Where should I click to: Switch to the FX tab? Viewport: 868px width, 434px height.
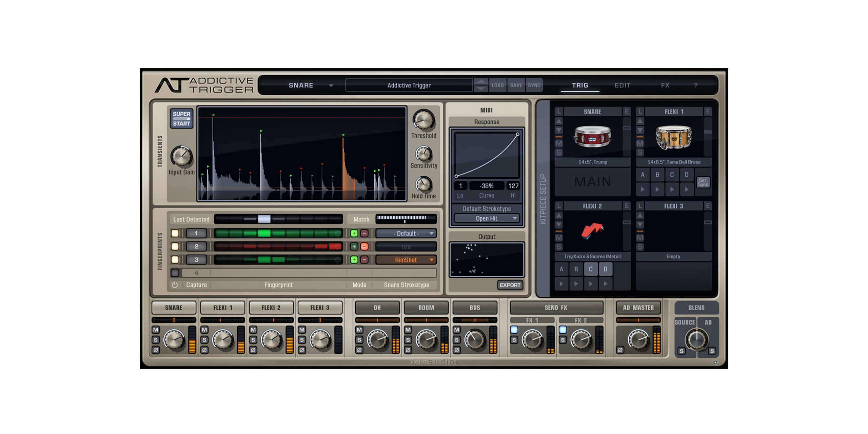(x=665, y=85)
